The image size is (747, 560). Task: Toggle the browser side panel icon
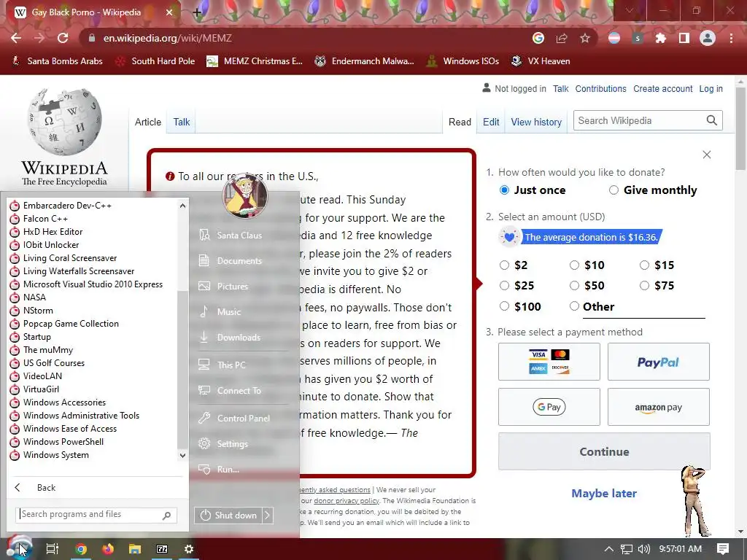[684, 38]
